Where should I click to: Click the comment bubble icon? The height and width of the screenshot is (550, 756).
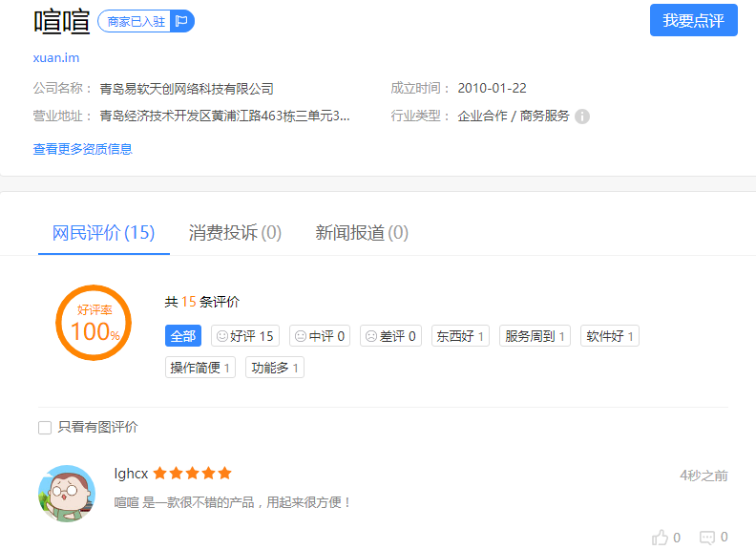click(706, 538)
